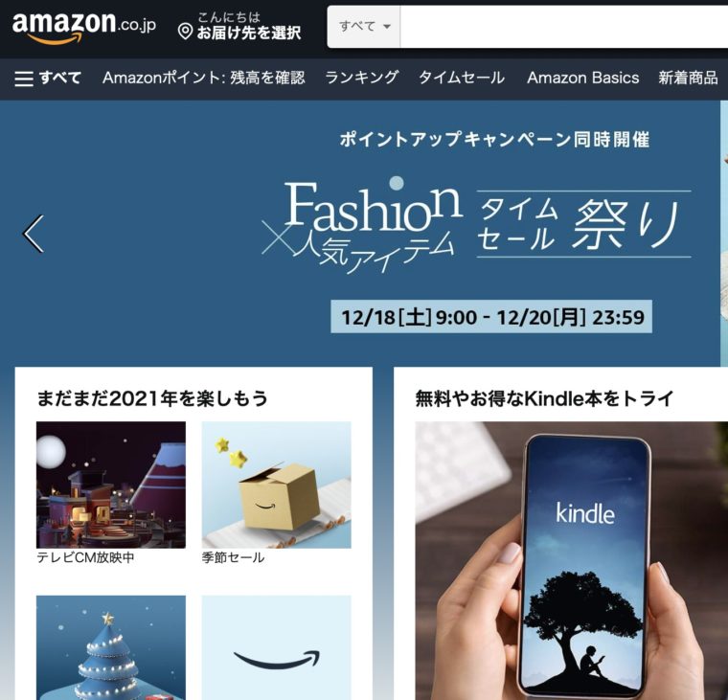728x700 pixels.
Task: Click the Christmas tree thumbnail
Action: point(111,647)
